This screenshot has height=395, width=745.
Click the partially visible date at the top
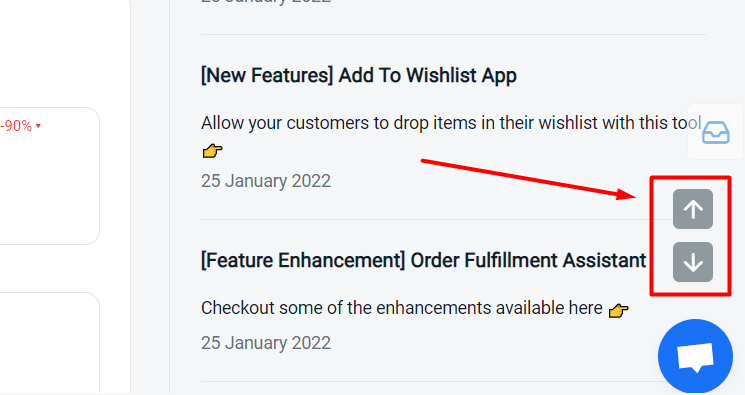coord(266,2)
